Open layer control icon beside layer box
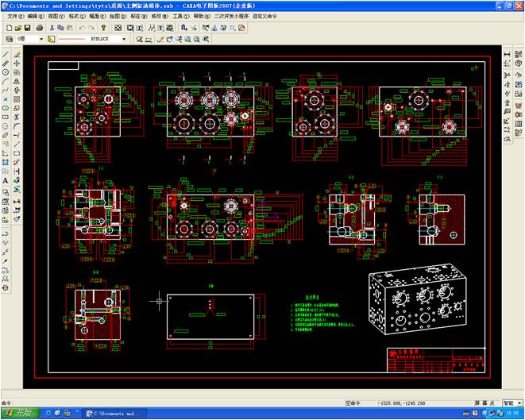Screen dimensions: 525x420 click(x=10, y=39)
